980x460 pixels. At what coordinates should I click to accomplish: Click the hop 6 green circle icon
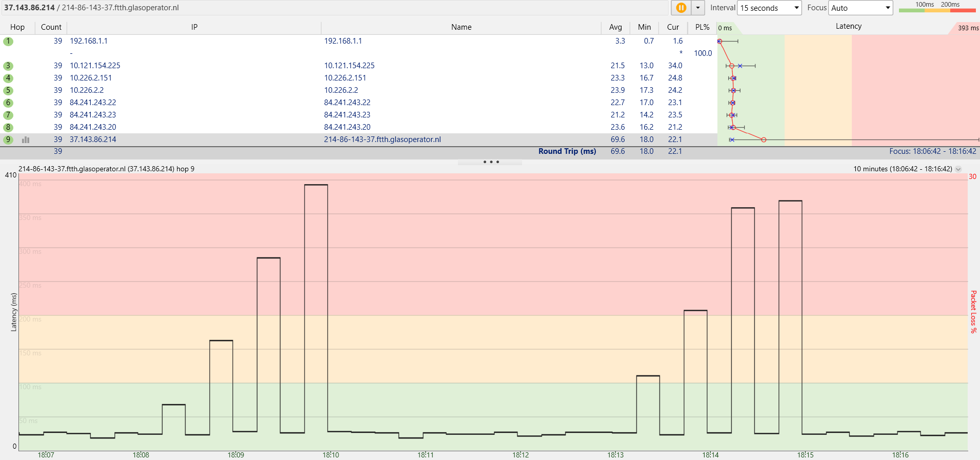[8, 103]
